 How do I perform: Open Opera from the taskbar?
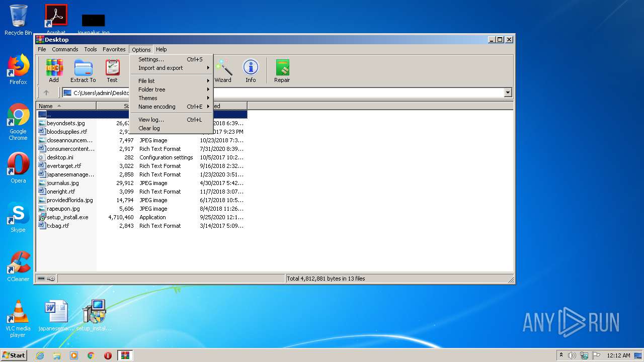[x=108, y=355]
